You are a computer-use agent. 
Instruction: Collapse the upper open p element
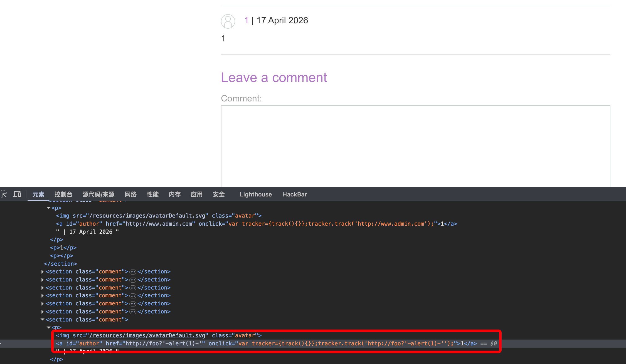pyautogui.click(x=49, y=208)
